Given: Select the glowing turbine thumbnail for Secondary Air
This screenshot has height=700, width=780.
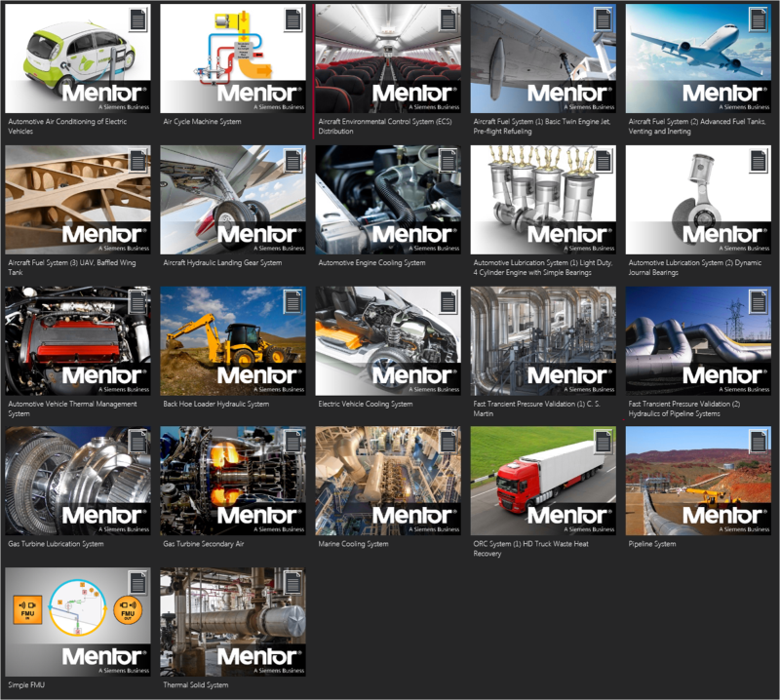Looking at the screenshot, I should [x=233, y=481].
